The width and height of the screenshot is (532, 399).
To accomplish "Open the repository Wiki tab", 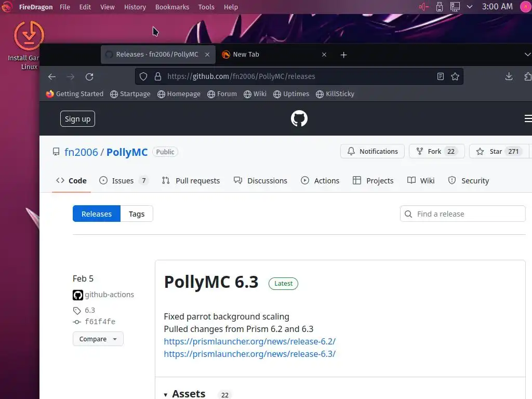I will (421, 181).
